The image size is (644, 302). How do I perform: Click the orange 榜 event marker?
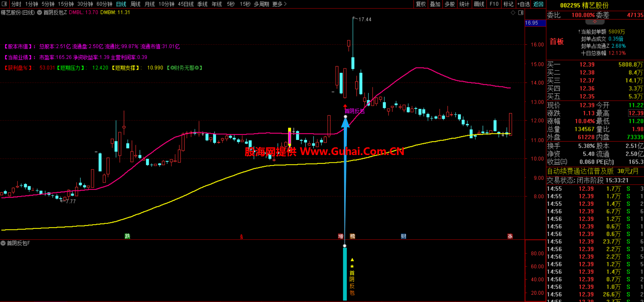353,236
